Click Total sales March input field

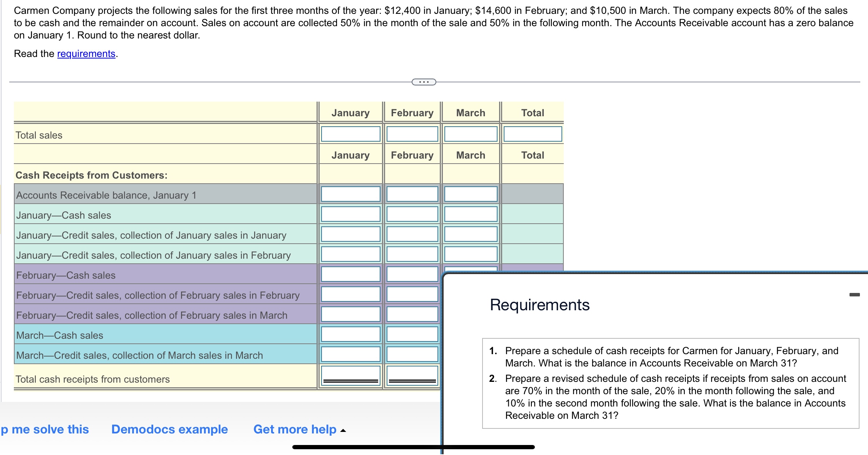pos(471,134)
